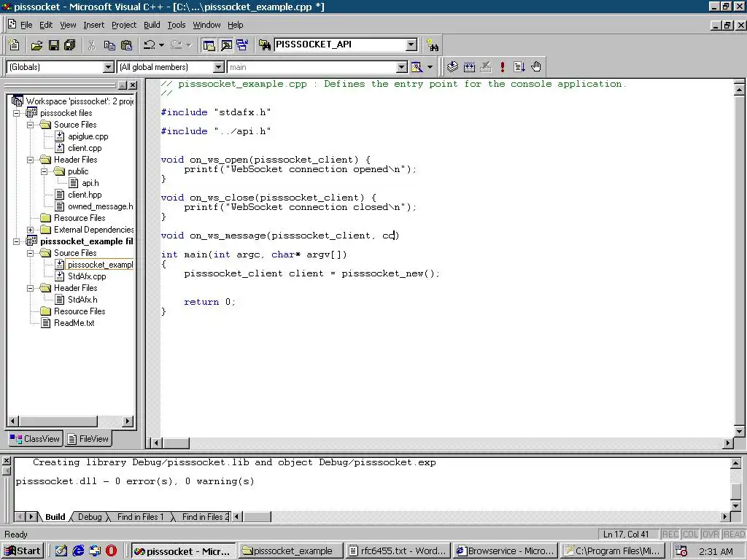
Task: Select client.hpp in the file tree
Action: (85, 195)
